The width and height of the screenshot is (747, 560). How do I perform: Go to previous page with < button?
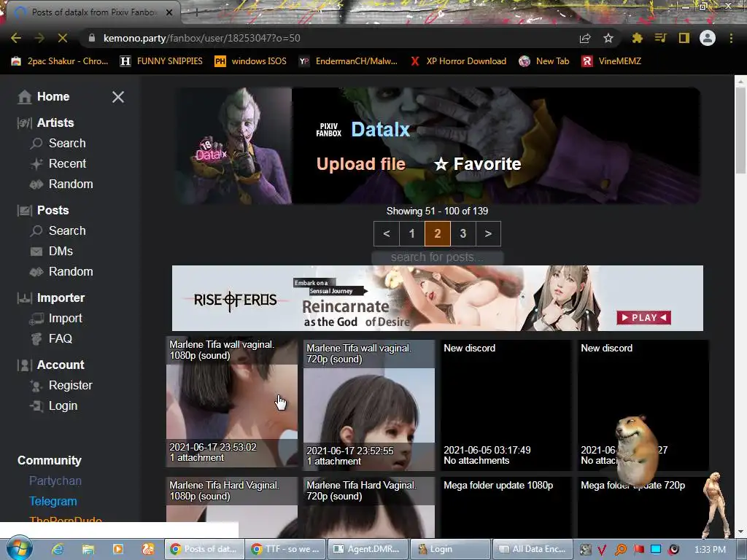387,234
